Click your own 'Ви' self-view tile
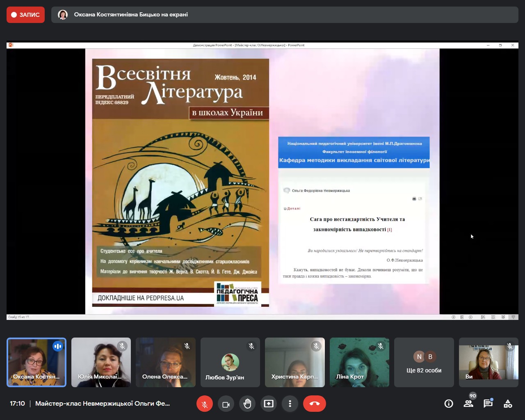525x420 pixels. (488, 362)
